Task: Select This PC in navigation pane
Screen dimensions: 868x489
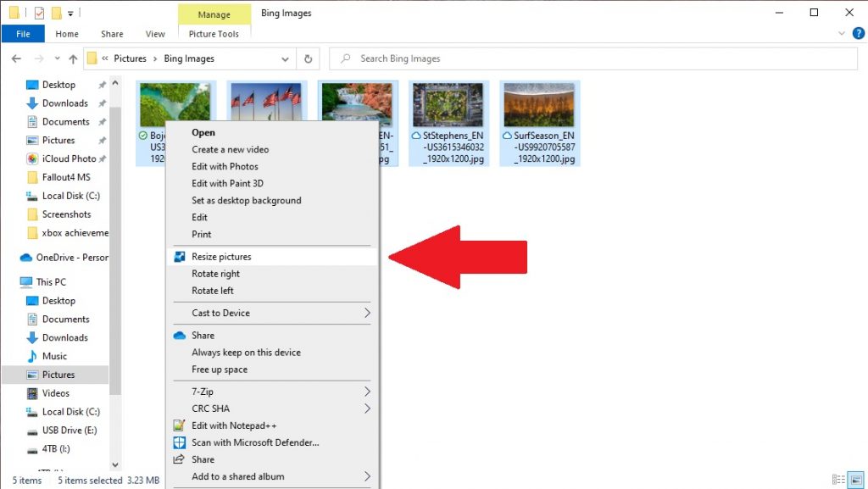Action: click(x=51, y=282)
